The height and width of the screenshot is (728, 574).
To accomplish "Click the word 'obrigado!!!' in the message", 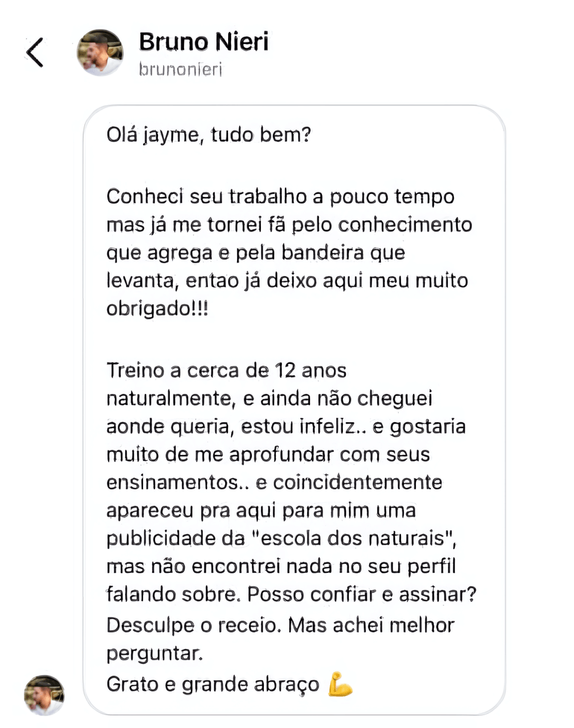I will pos(157,308).
